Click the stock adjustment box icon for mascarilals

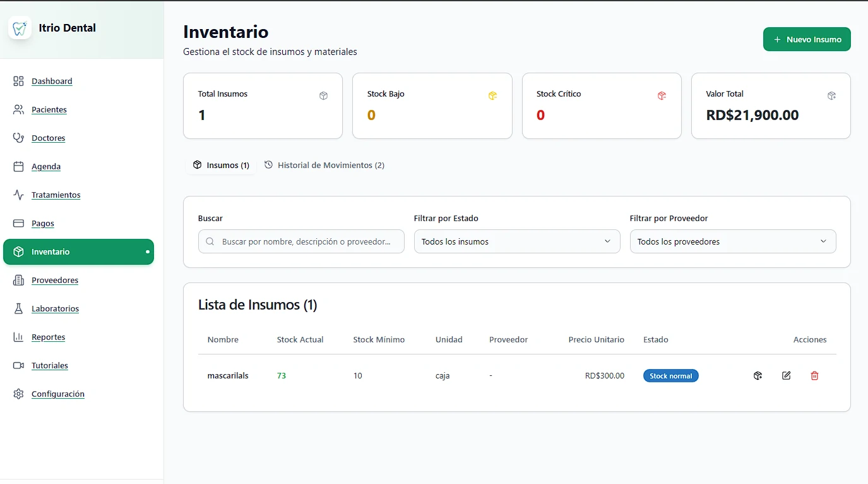pyautogui.click(x=758, y=375)
